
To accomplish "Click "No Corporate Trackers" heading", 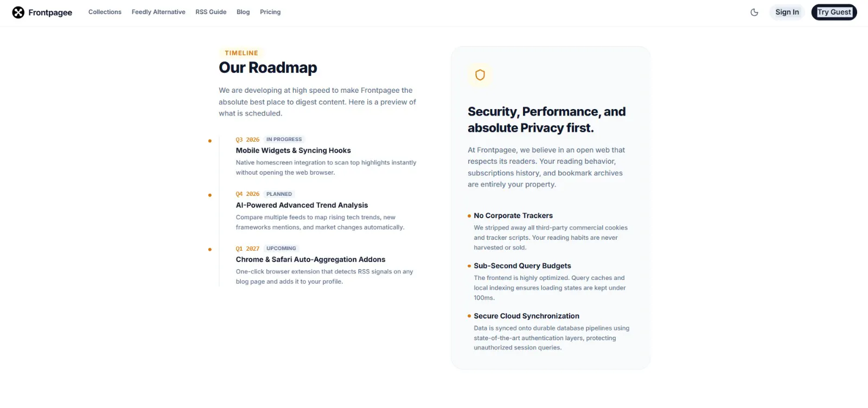I will pos(513,215).
